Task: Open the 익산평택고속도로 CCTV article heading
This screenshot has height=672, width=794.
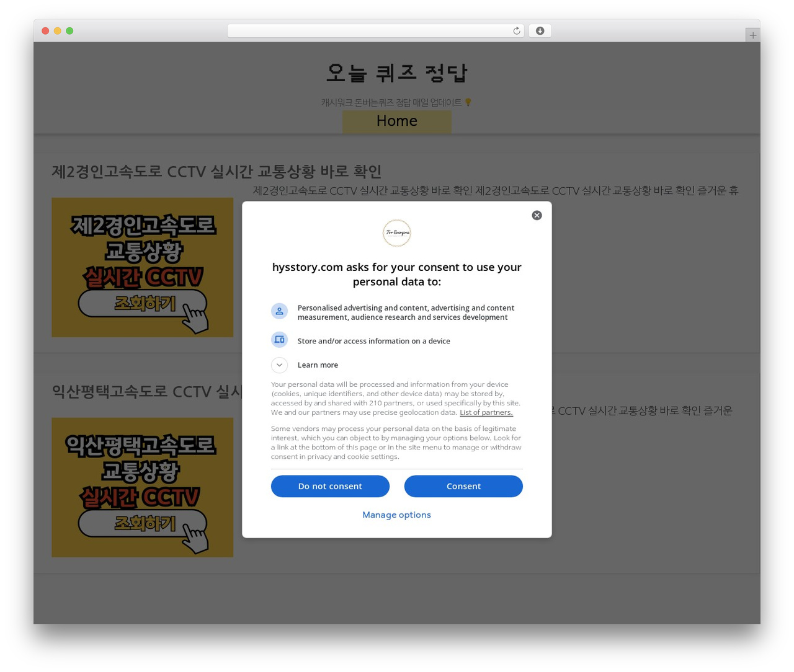Action: [x=147, y=392]
